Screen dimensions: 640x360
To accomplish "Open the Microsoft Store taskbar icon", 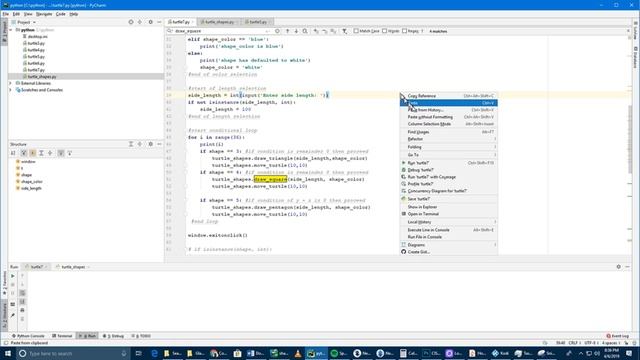I will [x=237, y=353].
